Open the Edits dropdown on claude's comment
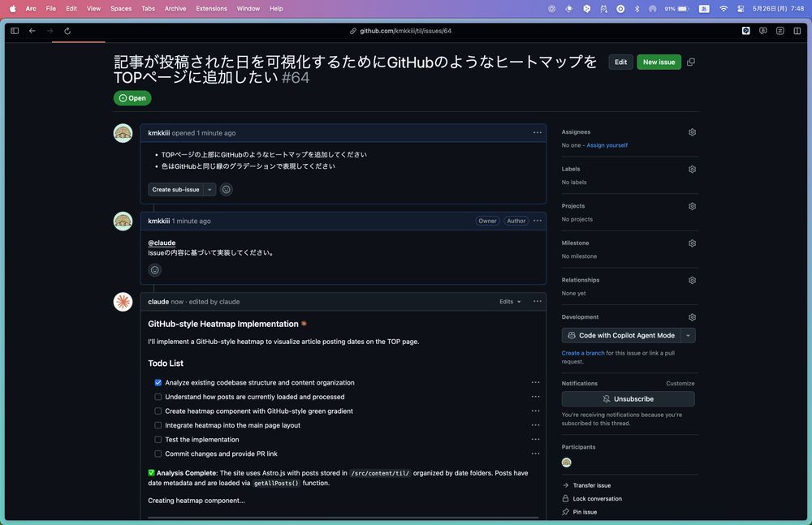Screen dimensions: 812x525 510,302
